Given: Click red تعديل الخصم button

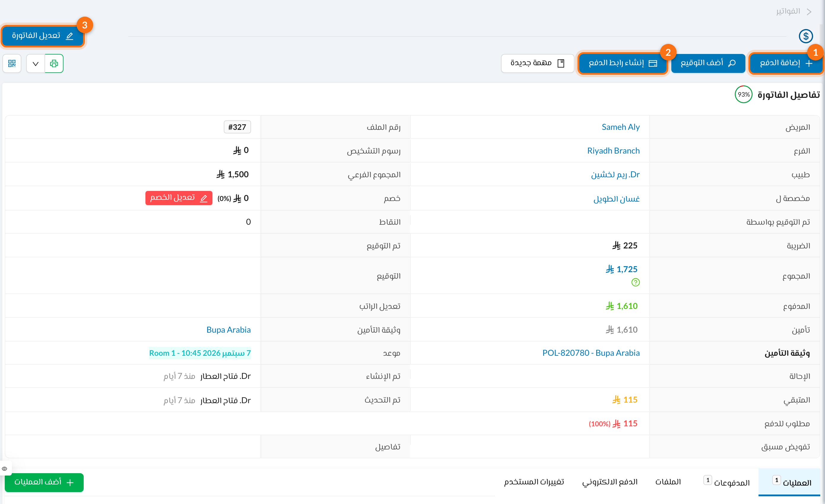Looking at the screenshot, I should tap(179, 198).
